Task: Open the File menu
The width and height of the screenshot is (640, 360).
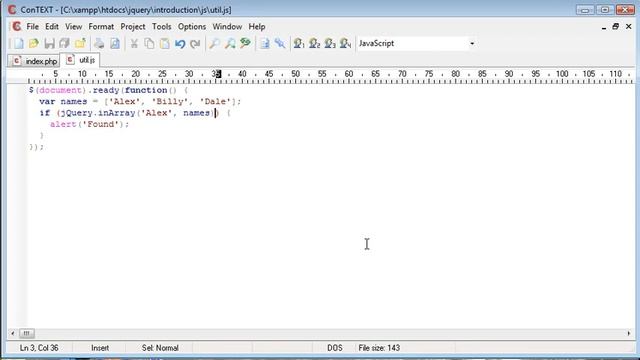Action: (33, 27)
